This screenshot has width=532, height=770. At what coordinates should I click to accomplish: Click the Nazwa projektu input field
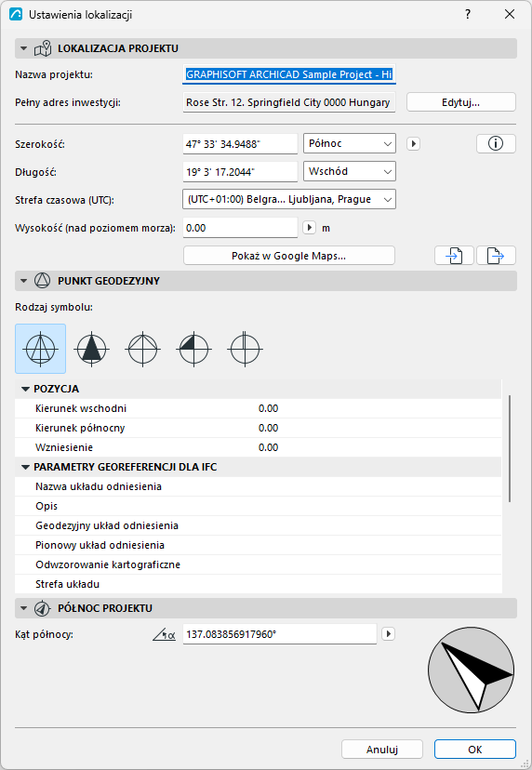[x=289, y=74]
